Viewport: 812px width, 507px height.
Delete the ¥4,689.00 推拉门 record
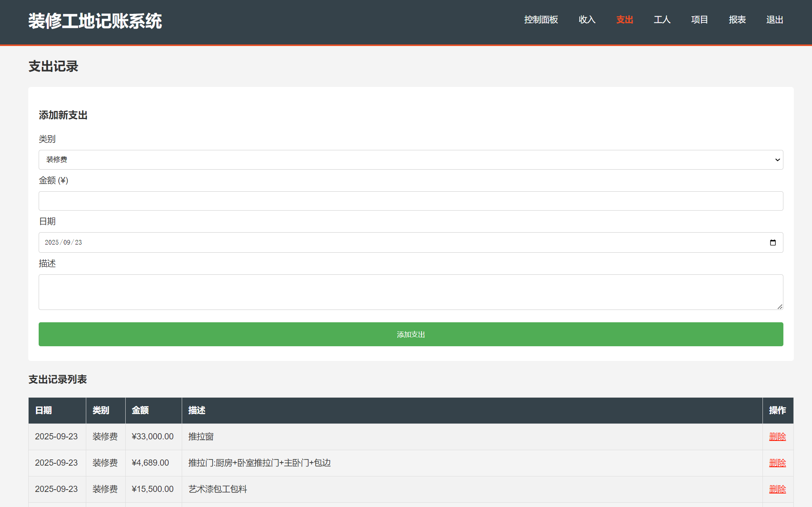point(777,463)
